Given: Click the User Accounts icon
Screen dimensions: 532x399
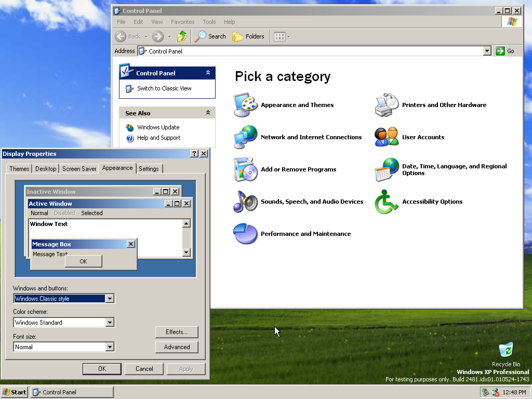Looking at the screenshot, I should 387,137.
